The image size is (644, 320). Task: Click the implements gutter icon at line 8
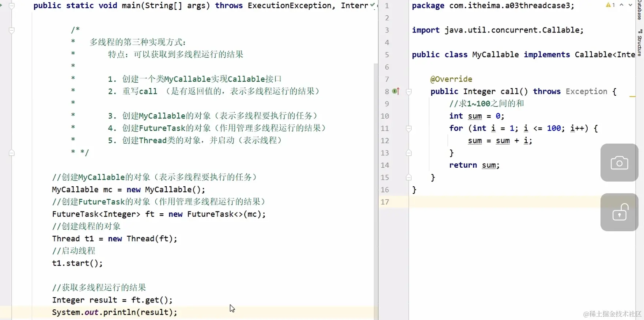point(396,91)
